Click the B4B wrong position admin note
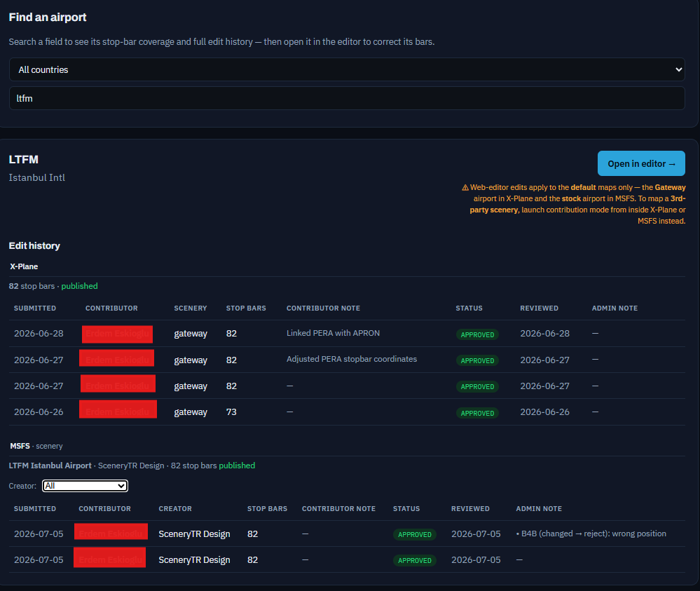This screenshot has height=591, width=700. [591, 534]
